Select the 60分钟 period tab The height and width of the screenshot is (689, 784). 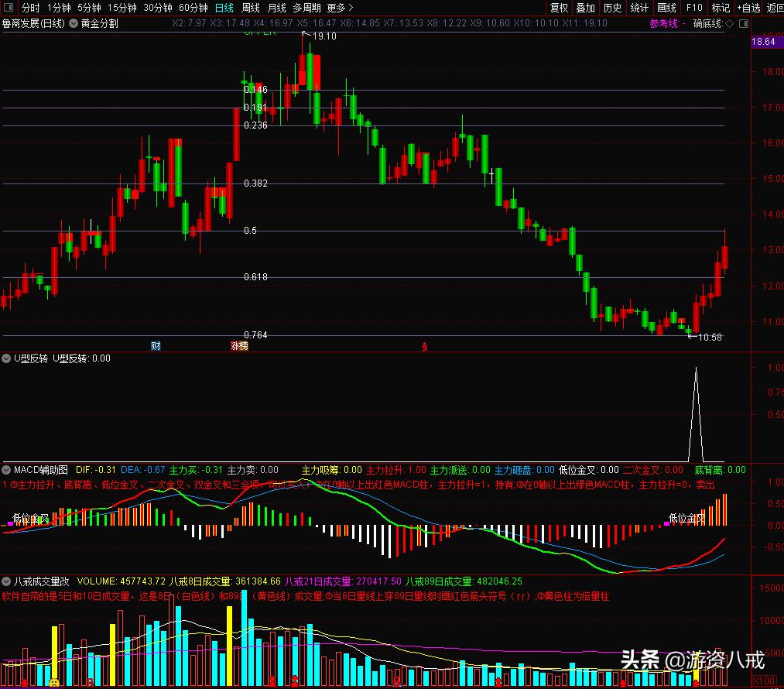(193, 8)
